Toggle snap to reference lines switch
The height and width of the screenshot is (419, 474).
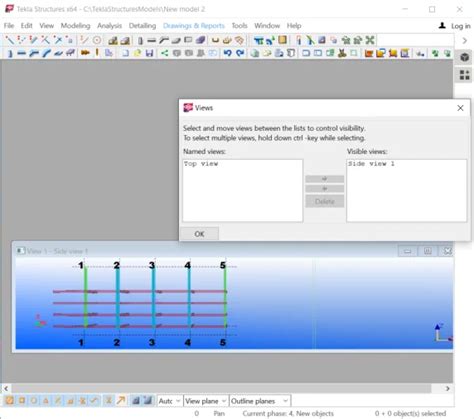136,401
